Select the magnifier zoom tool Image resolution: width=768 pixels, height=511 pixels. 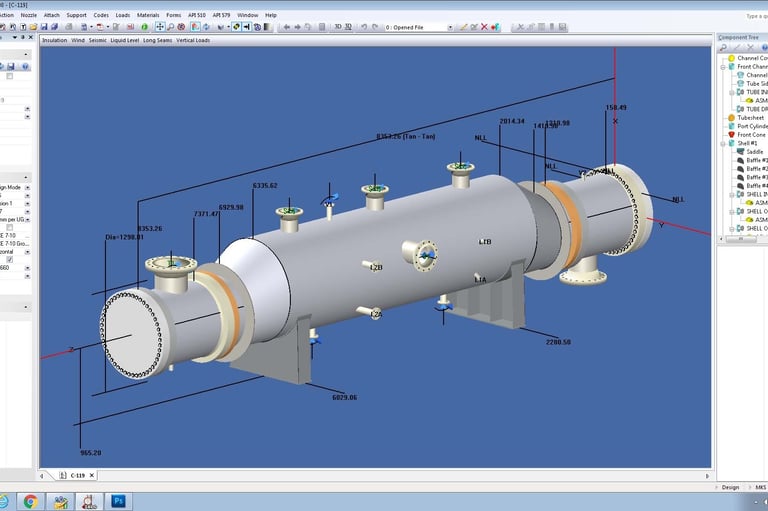[x=170, y=27]
